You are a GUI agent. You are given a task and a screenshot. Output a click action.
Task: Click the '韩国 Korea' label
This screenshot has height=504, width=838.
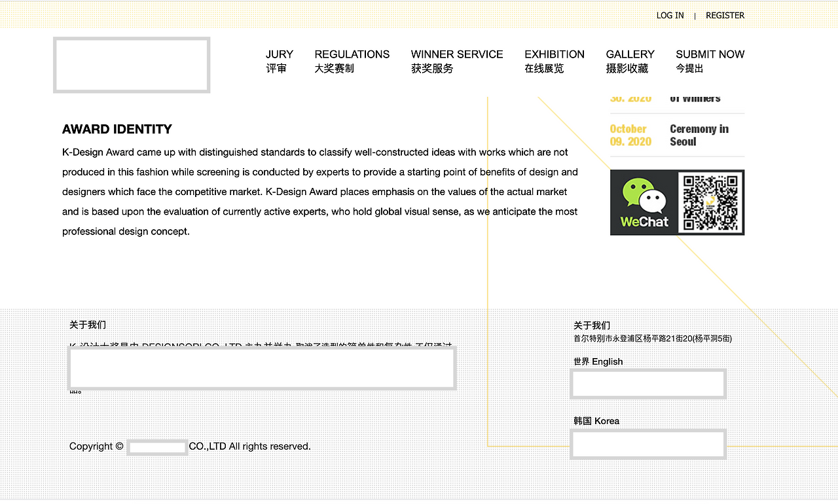point(596,421)
